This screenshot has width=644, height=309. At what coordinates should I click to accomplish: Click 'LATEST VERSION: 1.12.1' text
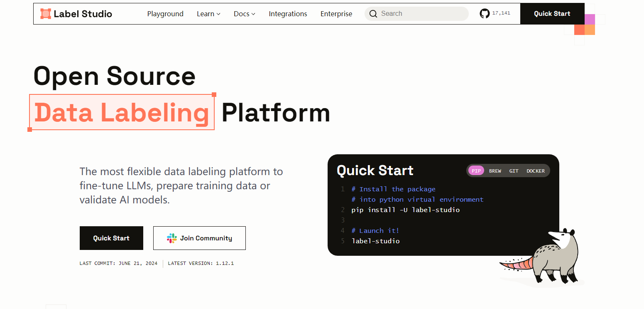point(201,263)
